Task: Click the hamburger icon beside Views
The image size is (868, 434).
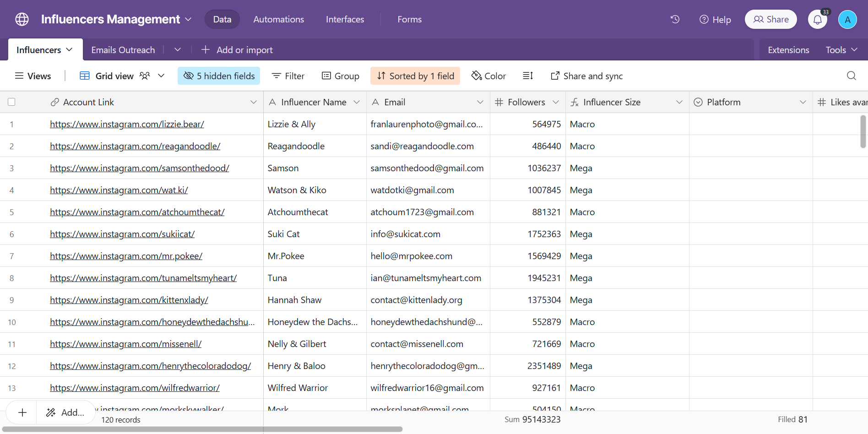Action: (19, 76)
